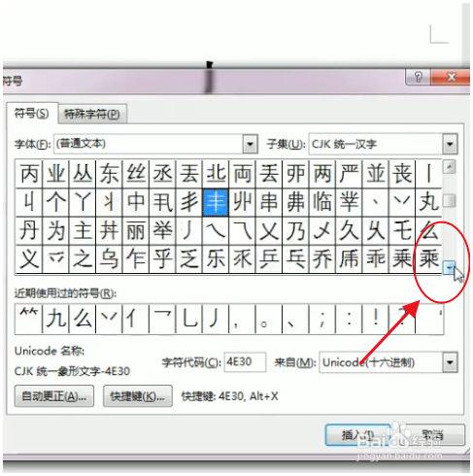The height and width of the screenshot is (476, 473).
Task: Open the 快捷键 shortcut key button
Action: pos(138,396)
